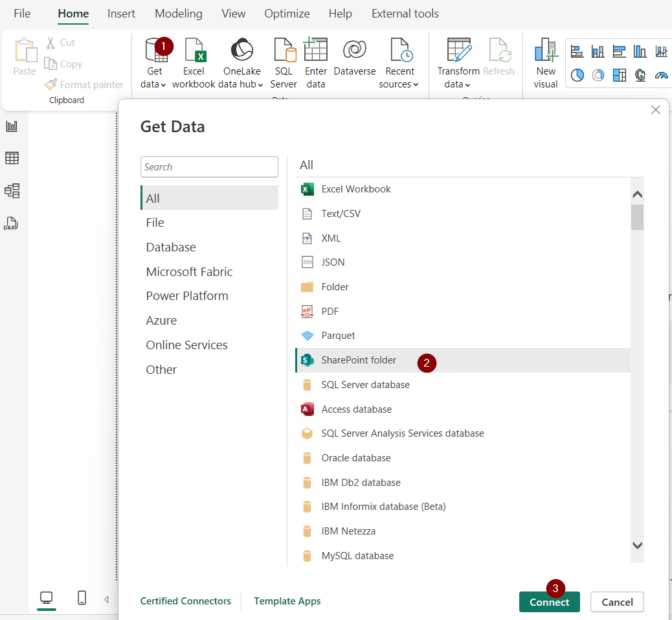The image size is (672, 620).
Task: Select the stacked column chart visual
Action: 598,51
